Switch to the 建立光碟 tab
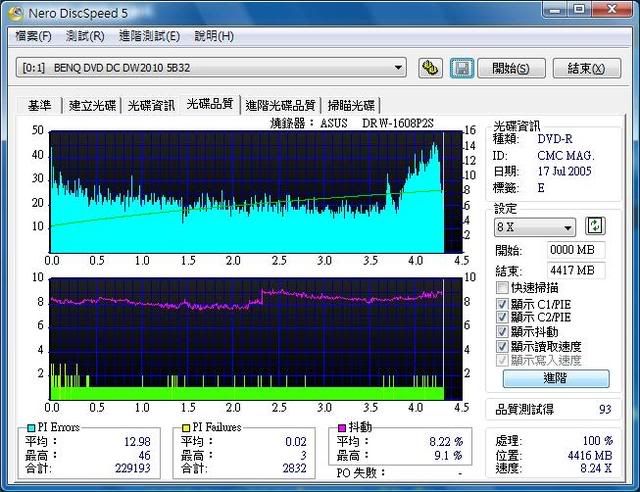 tap(92, 106)
